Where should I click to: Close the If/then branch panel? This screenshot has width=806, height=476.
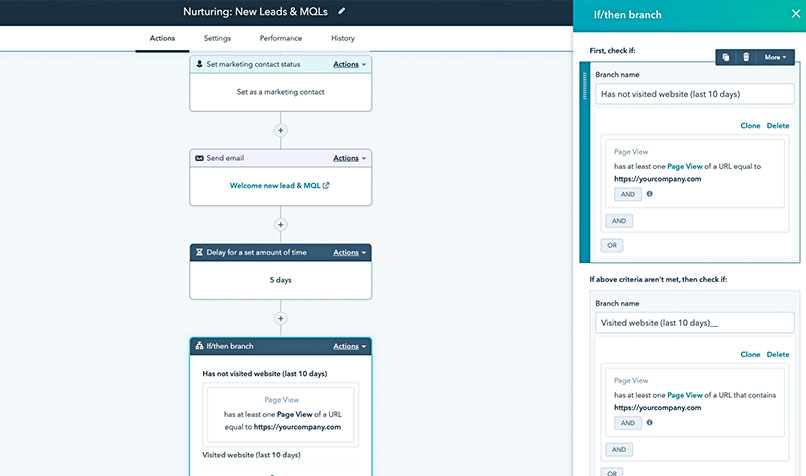(796, 14)
